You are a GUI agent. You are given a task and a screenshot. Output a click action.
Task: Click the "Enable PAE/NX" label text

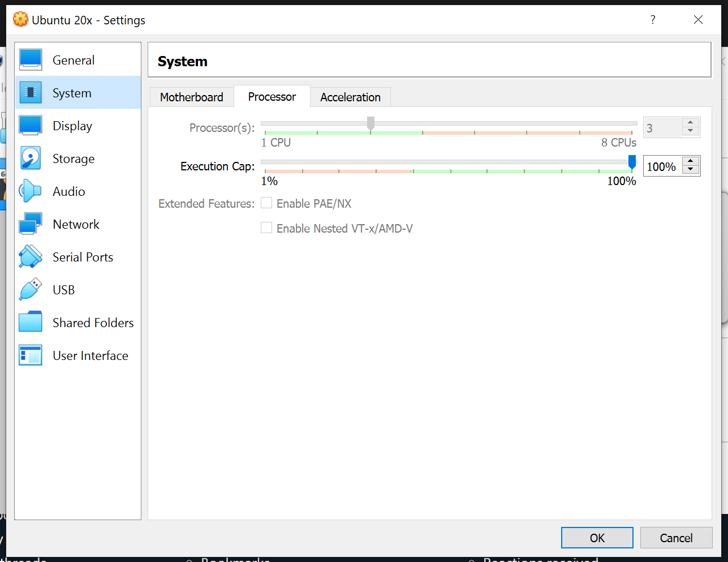314,203
